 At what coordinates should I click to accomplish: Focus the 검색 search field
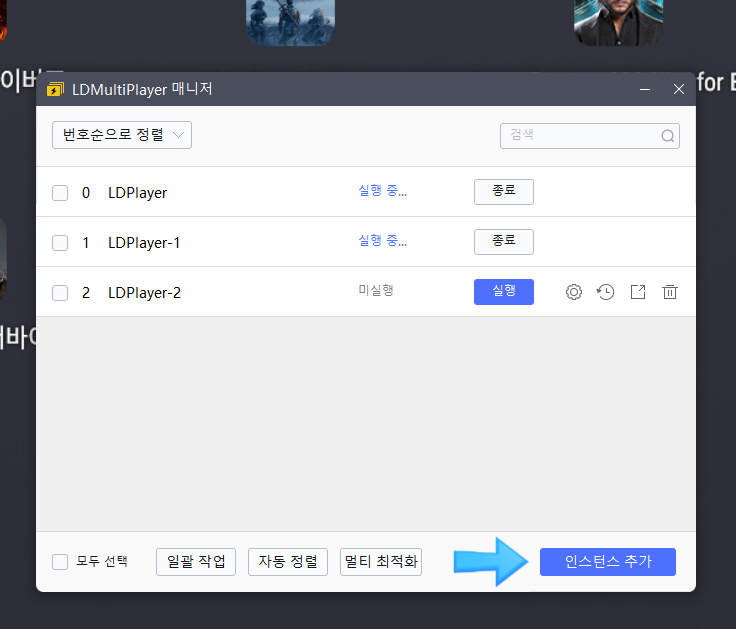click(590, 136)
